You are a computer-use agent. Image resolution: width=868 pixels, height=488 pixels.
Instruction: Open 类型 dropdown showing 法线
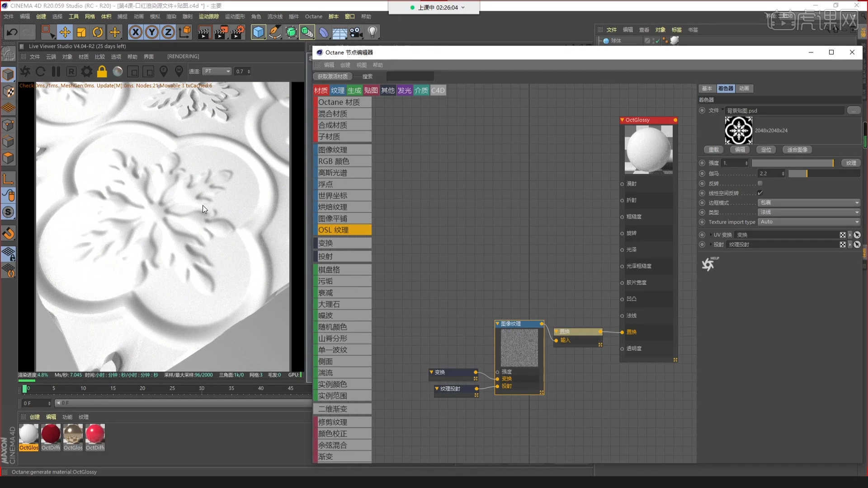click(x=809, y=212)
